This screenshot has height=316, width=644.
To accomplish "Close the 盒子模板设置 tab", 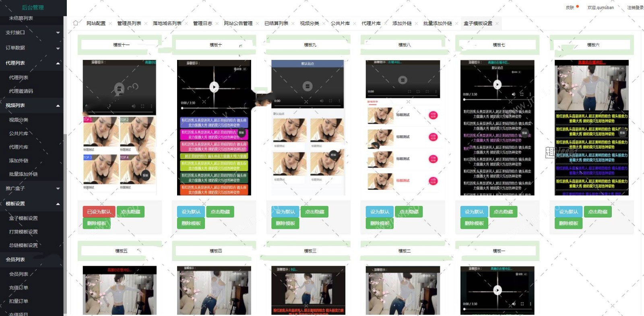I will tap(497, 24).
